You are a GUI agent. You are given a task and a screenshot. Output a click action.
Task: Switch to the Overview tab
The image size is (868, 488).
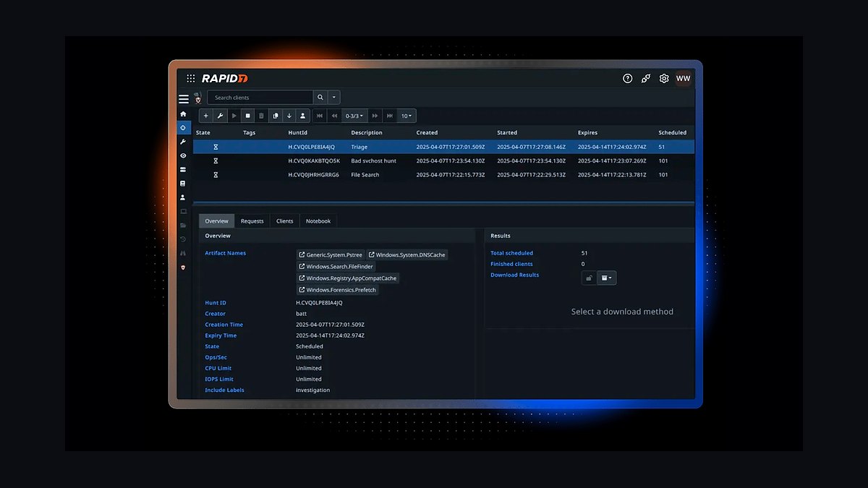click(x=217, y=221)
